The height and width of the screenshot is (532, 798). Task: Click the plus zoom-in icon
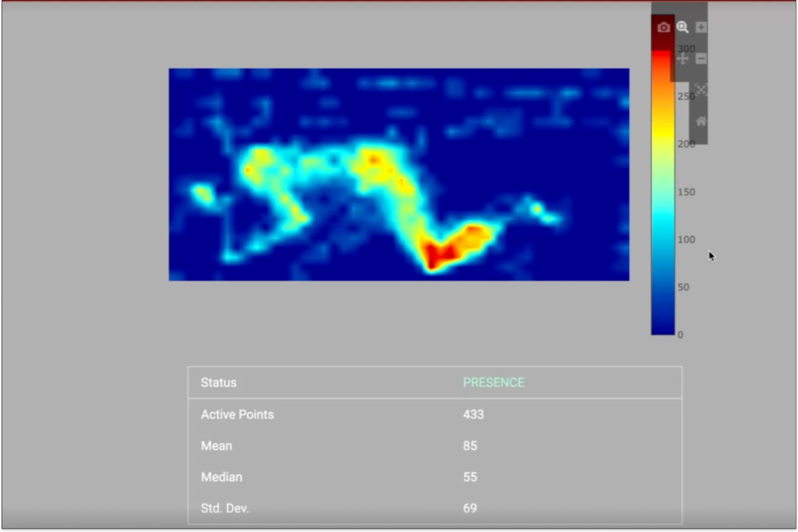tap(701, 27)
